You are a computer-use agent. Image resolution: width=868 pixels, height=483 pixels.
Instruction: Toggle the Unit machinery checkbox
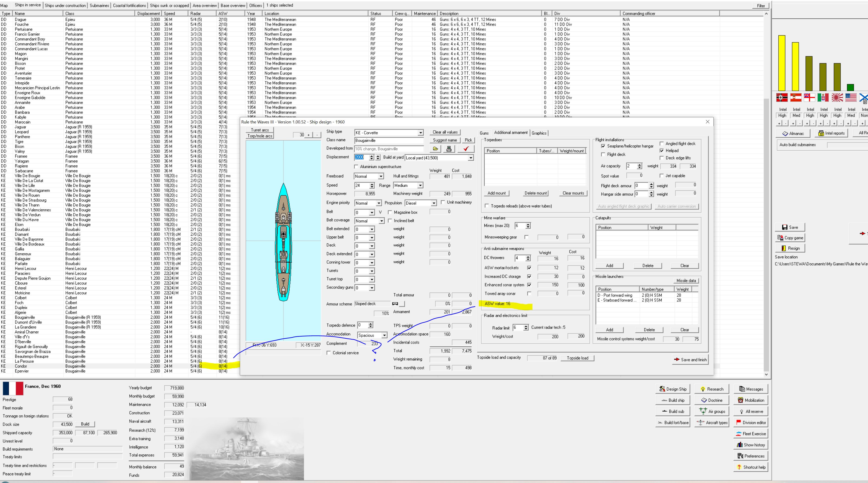point(443,202)
